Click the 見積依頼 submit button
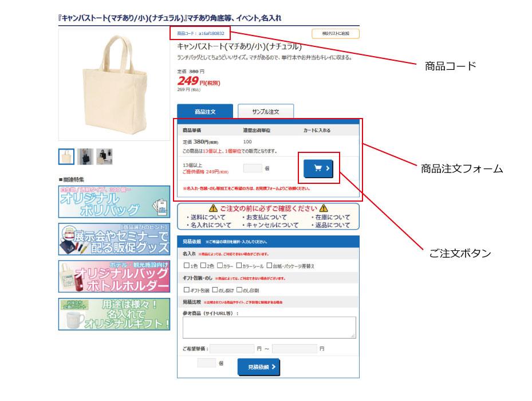This screenshot has width=532, height=401. tap(258, 367)
